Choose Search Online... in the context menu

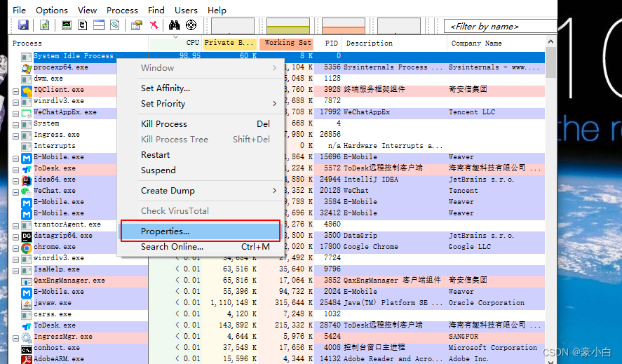201,246
